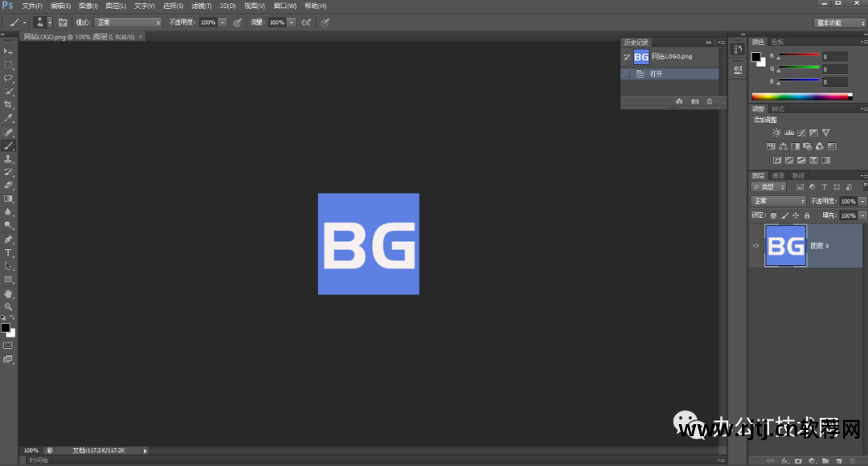
Task: Select the Rectangular Marquee tool
Action: (x=8, y=65)
